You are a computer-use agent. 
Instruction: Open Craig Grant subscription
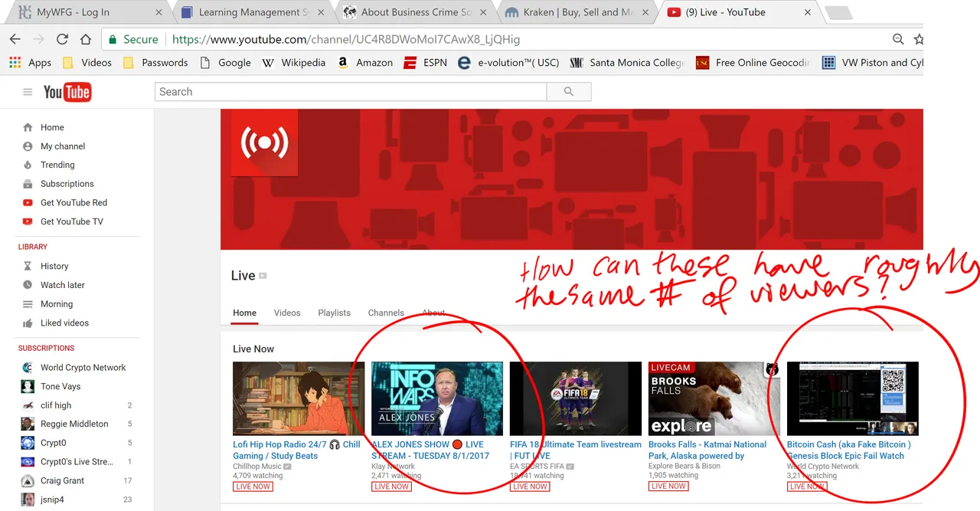tap(62, 480)
